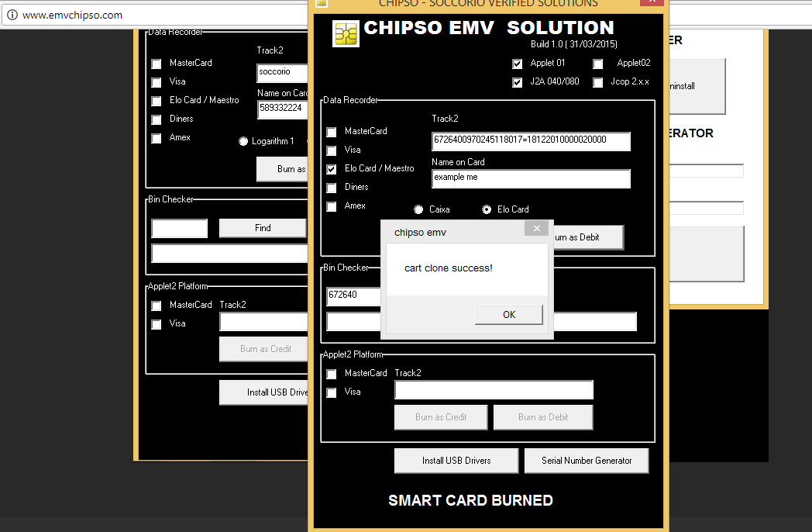Toggle the Applet 01 checkbox
Image resolution: width=812 pixels, height=532 pixels.
(518, 64)
